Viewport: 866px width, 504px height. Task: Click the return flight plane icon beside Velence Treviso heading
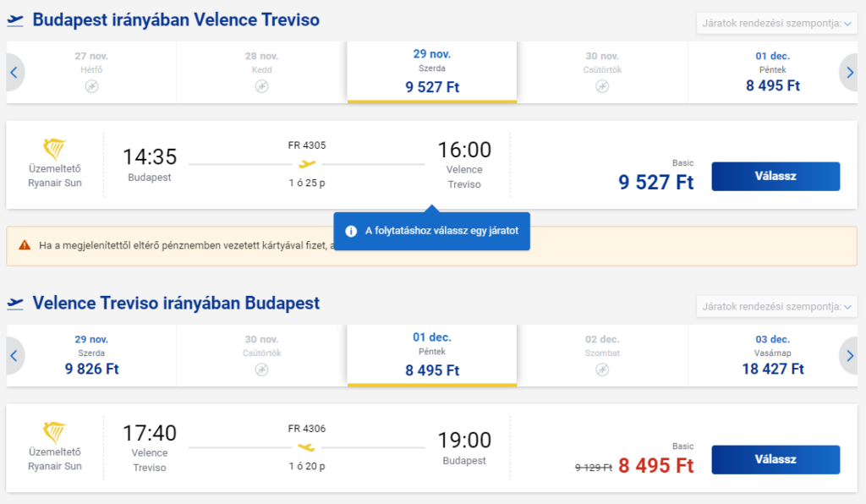[x=15, y=304]
